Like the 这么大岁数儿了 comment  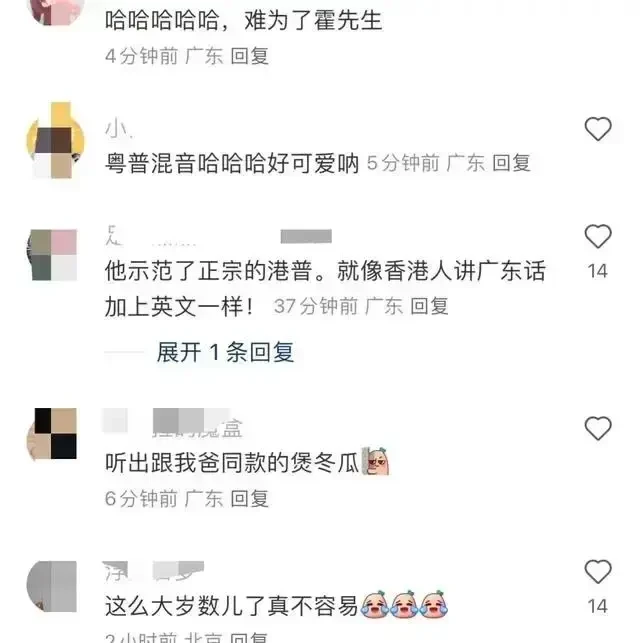tap(598, 571)
